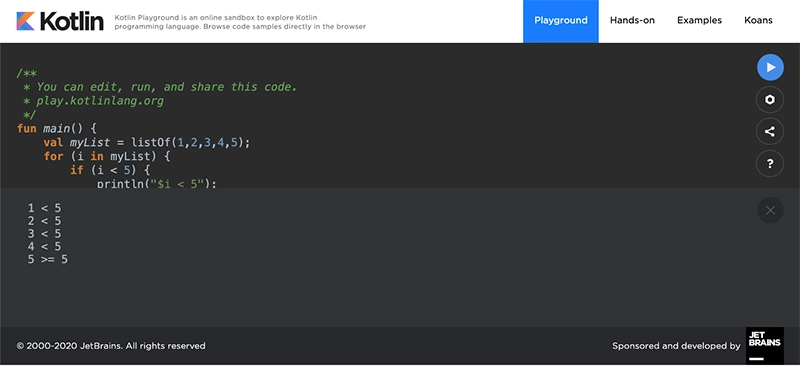The width and height of the screenshot is (800, 366).
Task: Select the Playground tab
Action: (561, 21)
